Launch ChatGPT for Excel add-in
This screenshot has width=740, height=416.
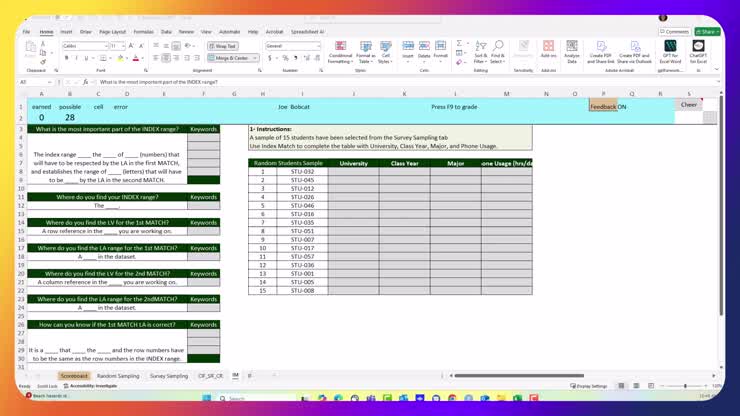pyautogui.click(x=698, y=52)
